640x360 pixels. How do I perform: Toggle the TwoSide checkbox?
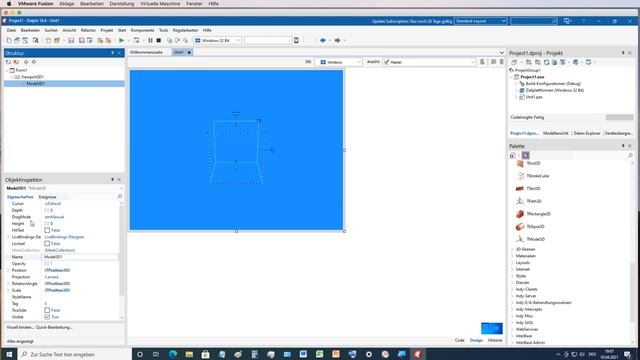click(47, 310)
